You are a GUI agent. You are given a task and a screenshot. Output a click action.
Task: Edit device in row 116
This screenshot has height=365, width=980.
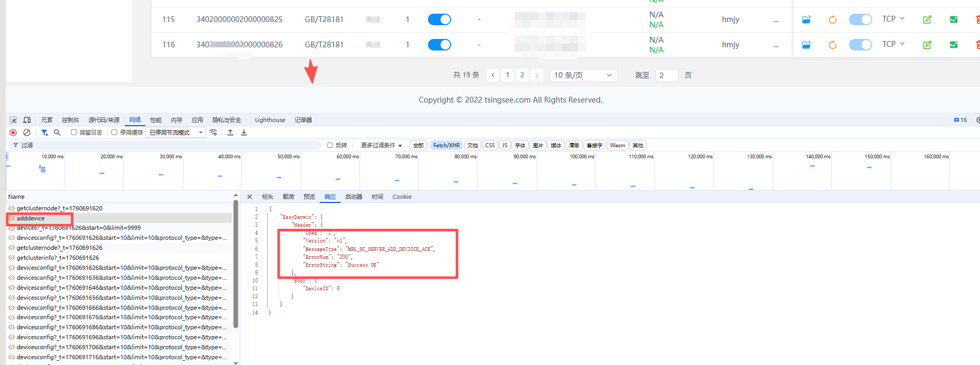927,45
